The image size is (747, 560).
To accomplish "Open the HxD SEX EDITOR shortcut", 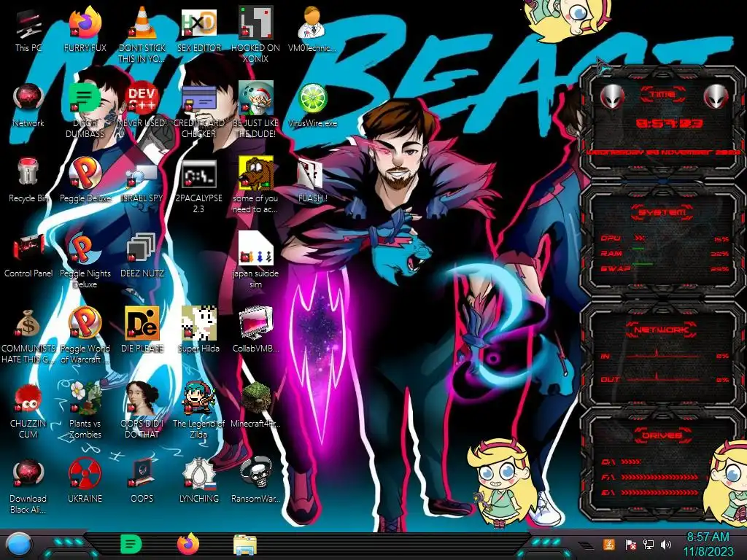I will [x=198, y=29].
